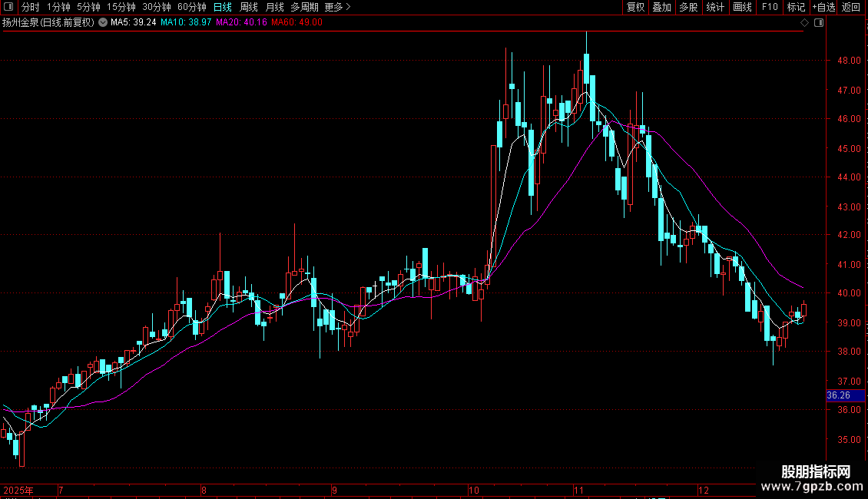Viewport: 868px width, 499px height.
Task: Click the month 11 marker on time axis
Action: pyautogui.click(x=578, y=491)
